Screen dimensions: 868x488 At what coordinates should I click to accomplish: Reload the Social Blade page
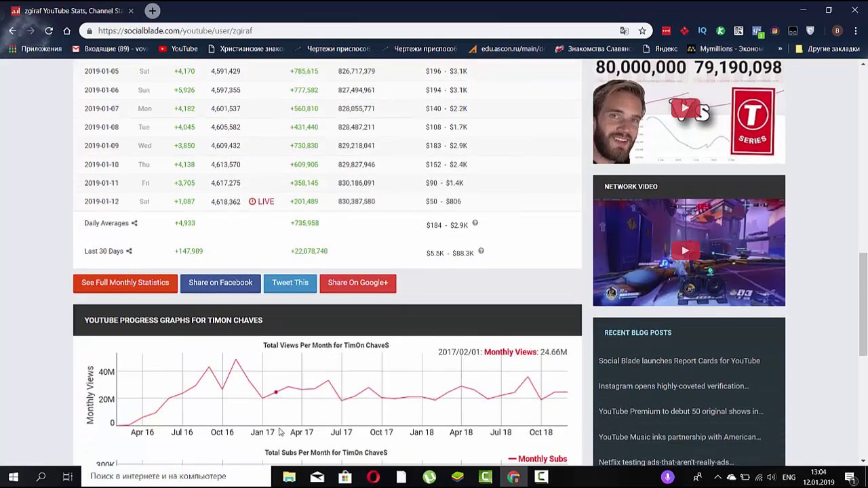point(49,30)
